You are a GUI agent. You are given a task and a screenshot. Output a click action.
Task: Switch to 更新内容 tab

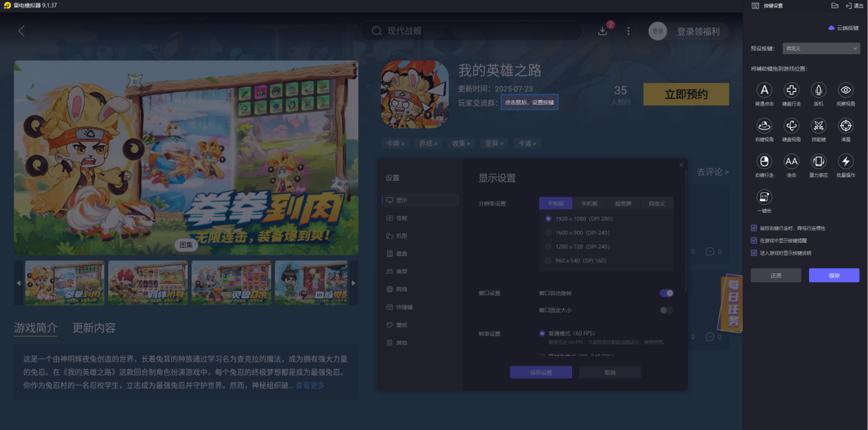coord(94,327)
